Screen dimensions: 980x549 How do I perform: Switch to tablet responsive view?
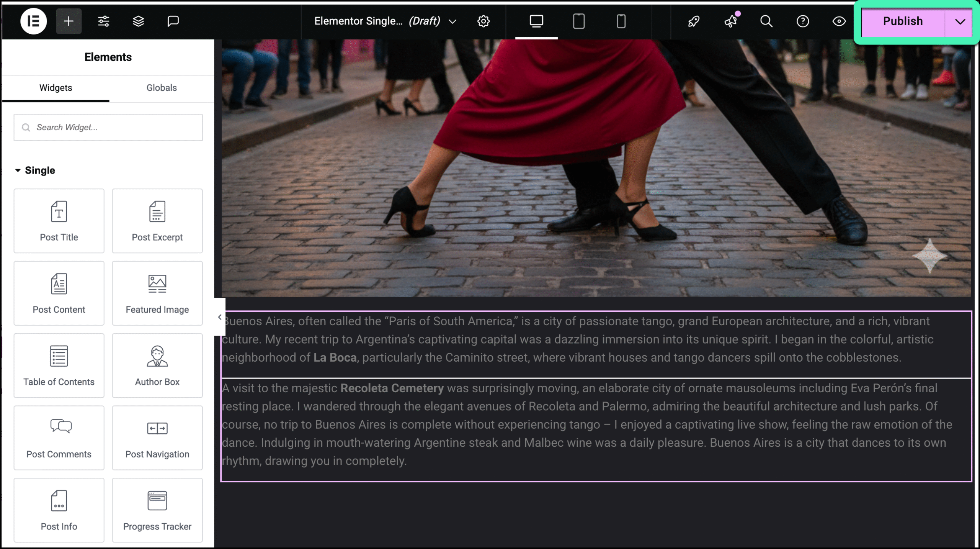coord(578,21)
